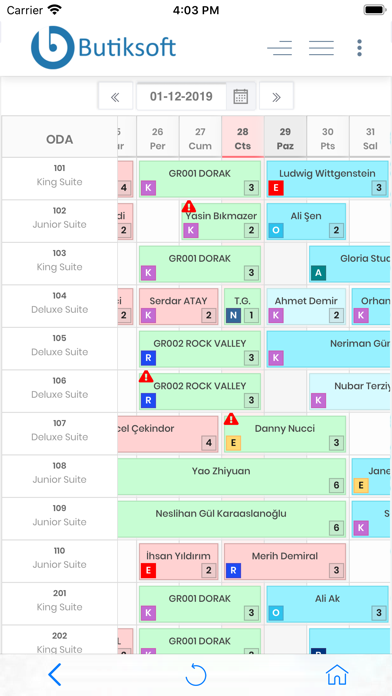This screenshot has height=696, width=392.
Task: Click blue O badge on Ali Şen booking
Action: 276,230
